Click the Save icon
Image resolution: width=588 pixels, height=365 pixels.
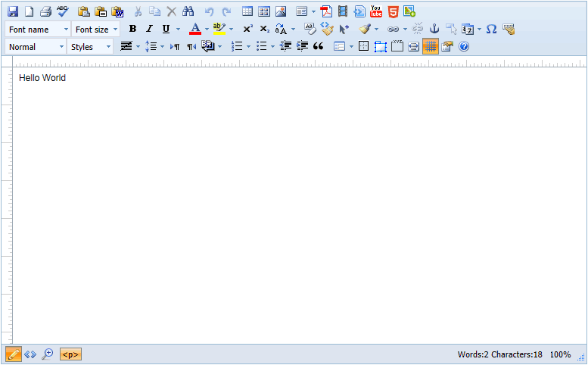[x=13, y=11]
